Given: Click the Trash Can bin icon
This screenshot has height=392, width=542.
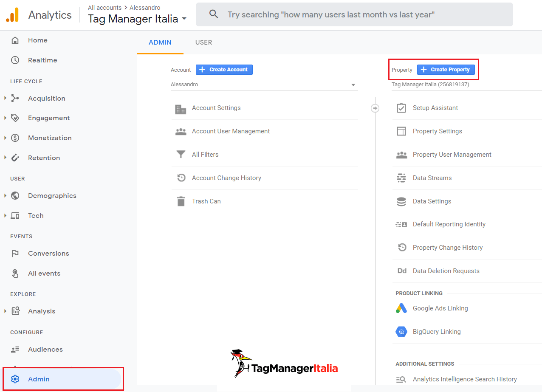Looking at the screenshot, I should pos(181,201).
